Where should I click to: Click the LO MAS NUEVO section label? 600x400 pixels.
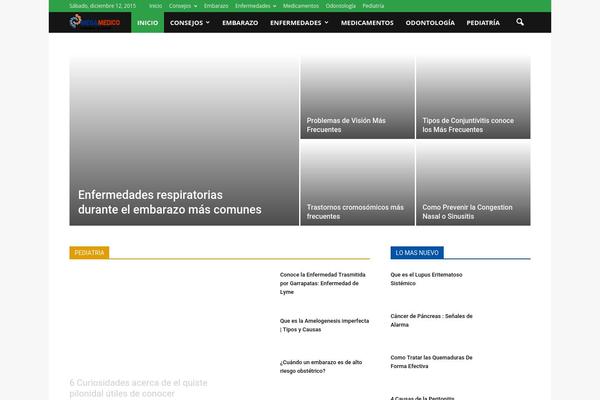pos(416,253)
